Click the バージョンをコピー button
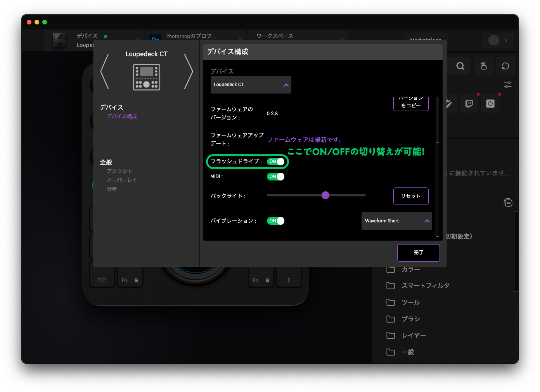The width and height of the screenshot is (540, 392). click(411, 103)
